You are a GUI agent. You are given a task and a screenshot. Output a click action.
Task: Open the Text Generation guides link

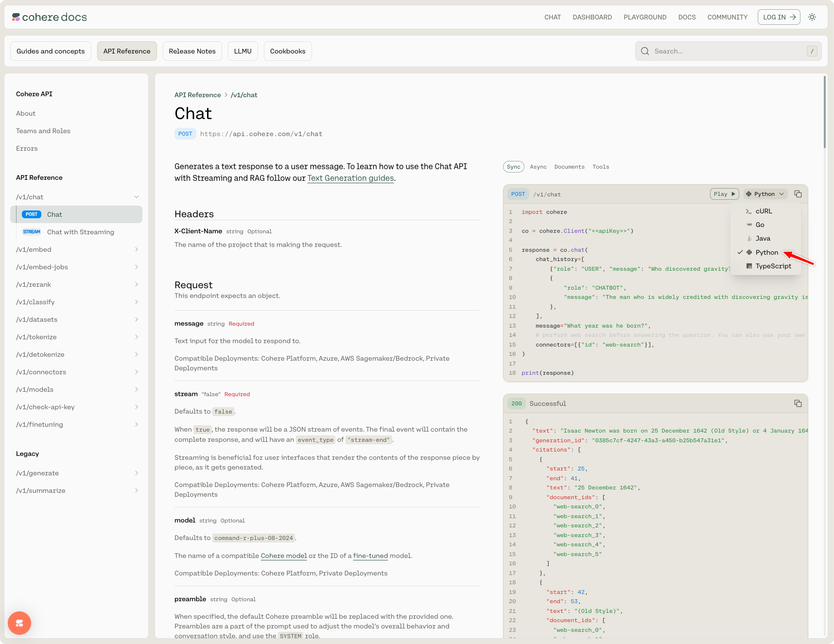(350, 178)
